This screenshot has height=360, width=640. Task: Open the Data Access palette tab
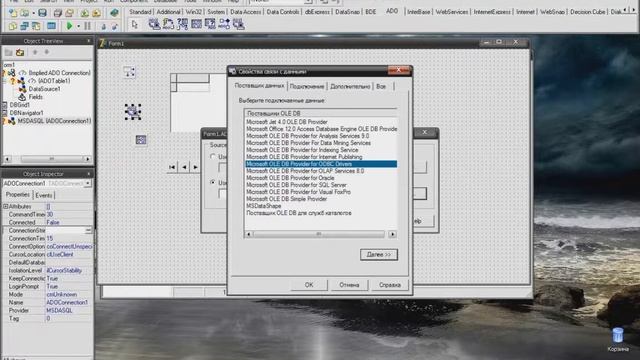coord(245,12)
